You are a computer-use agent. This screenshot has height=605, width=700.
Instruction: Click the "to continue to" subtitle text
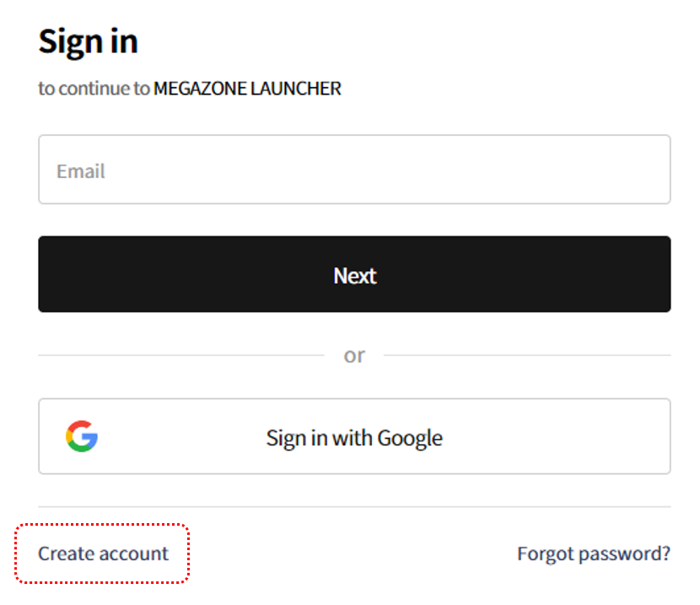coord(94,89)
